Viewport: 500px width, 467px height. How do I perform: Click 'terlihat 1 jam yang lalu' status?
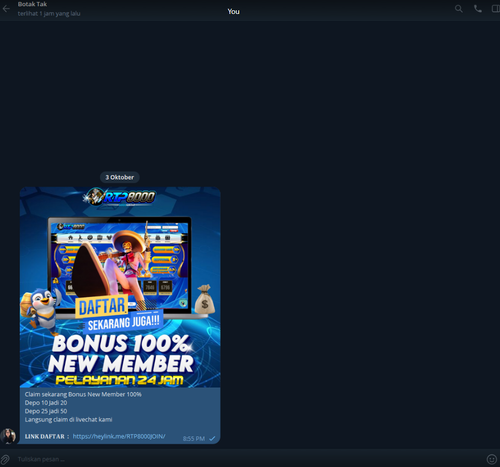49,14
